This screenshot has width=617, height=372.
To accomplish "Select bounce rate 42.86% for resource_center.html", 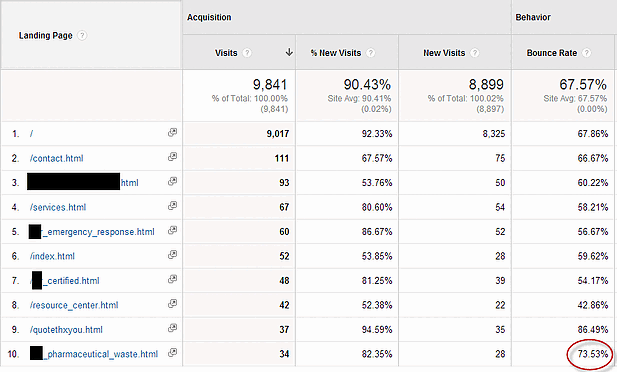I will pyautogui.click(x=593, y=305).
